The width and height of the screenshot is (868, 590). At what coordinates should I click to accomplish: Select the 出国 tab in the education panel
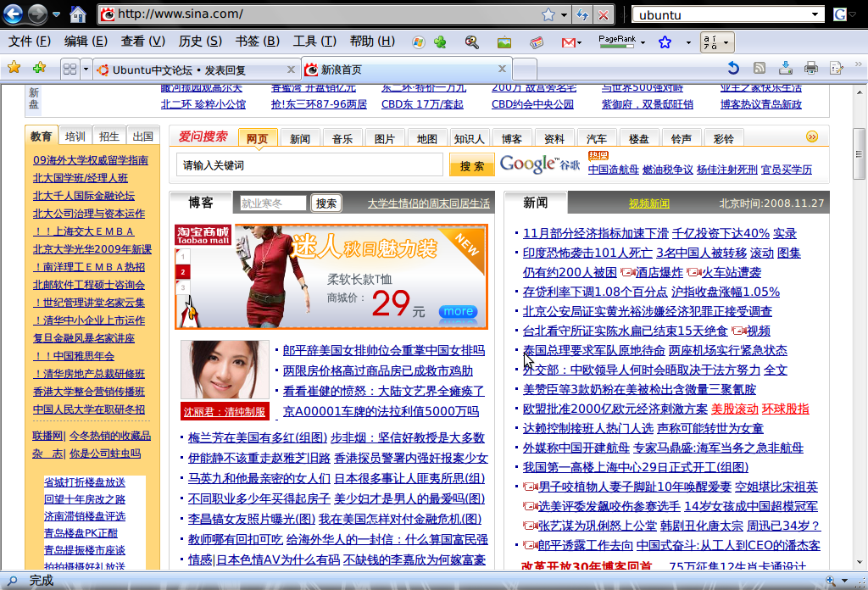(x=142, y=136)
